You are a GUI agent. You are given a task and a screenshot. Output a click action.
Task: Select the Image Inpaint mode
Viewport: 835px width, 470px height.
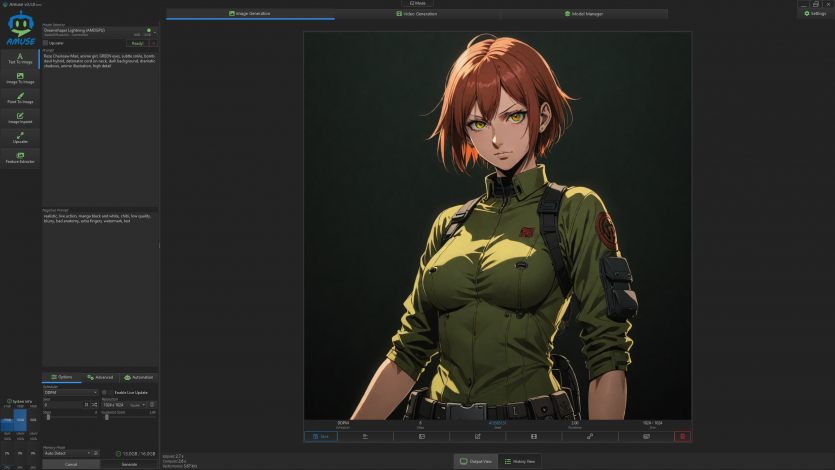pyautogui.click(x=20, y=118)
